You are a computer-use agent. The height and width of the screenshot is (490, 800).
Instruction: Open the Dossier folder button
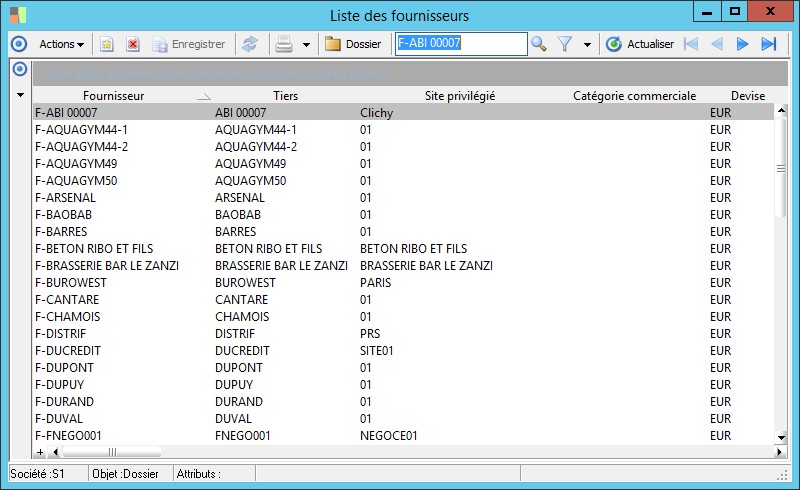coord(353,44)
